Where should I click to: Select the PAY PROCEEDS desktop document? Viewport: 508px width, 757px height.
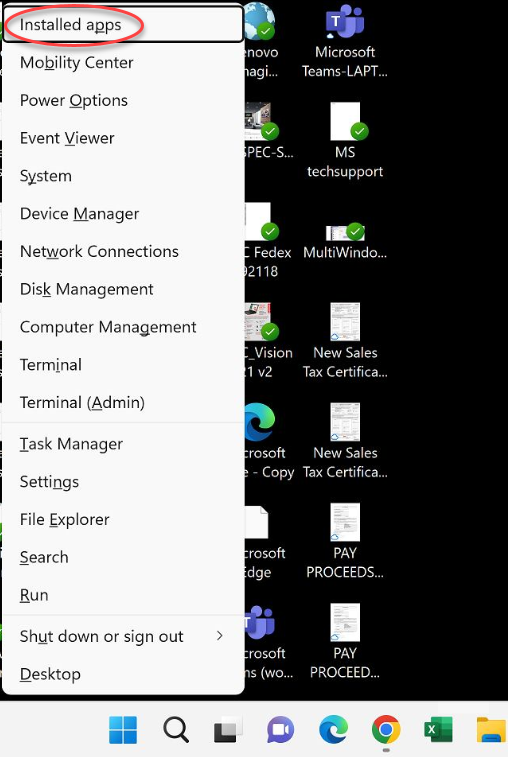point(345,541)
